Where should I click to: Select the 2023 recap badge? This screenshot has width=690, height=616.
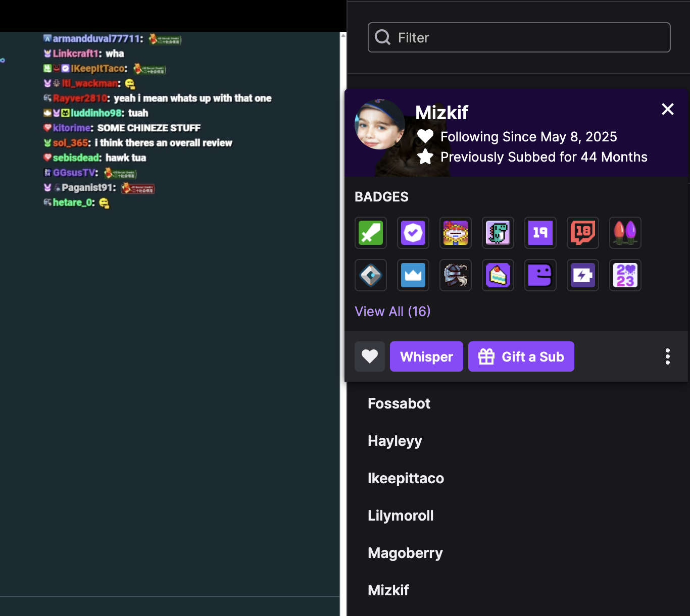pyautogui.click(x=625, y=275)
